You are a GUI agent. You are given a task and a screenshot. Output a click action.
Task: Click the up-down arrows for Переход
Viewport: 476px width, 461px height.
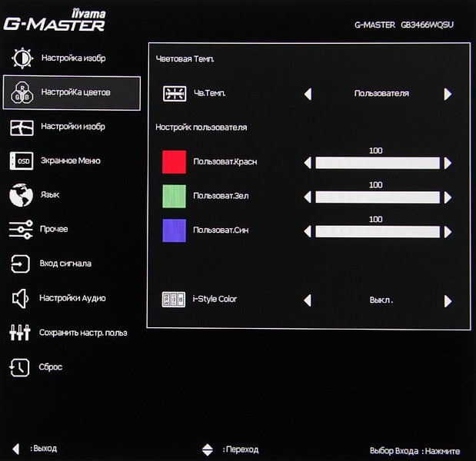pos(208,449)
